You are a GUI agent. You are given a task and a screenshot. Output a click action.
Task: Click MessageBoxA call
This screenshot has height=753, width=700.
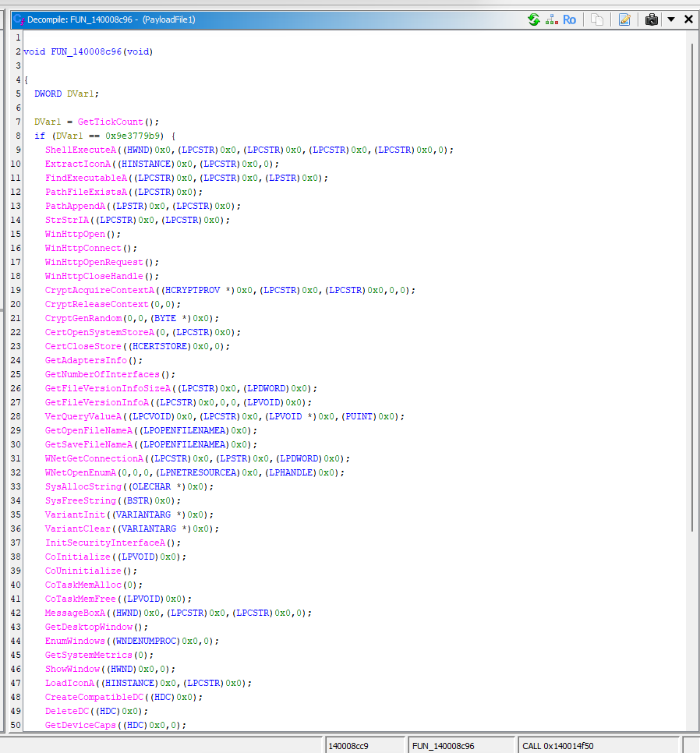pos(75,612)
